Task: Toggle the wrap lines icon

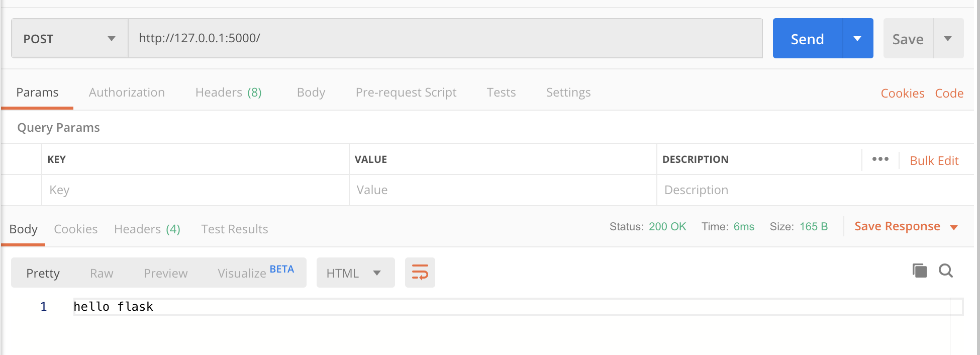Action: click(x=420, y=273)
